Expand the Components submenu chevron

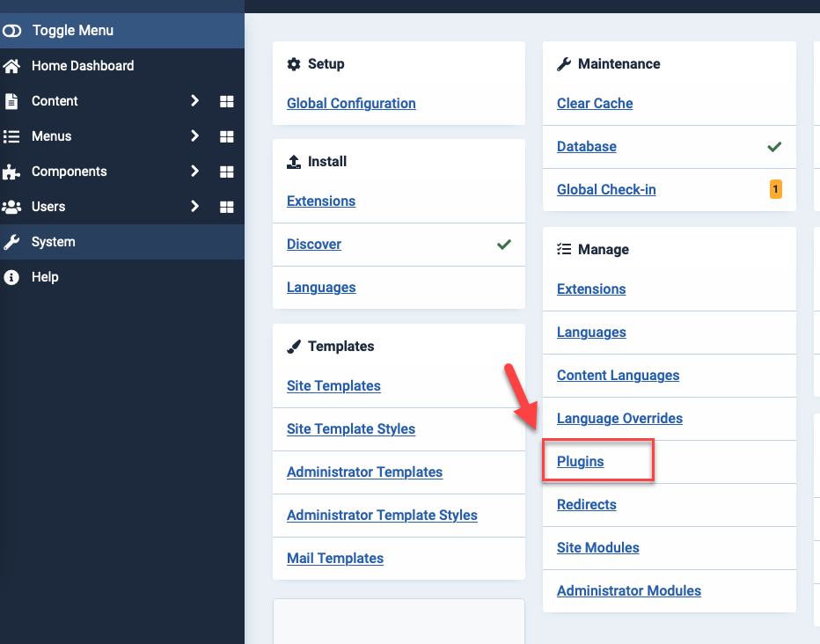pos(194,172)
